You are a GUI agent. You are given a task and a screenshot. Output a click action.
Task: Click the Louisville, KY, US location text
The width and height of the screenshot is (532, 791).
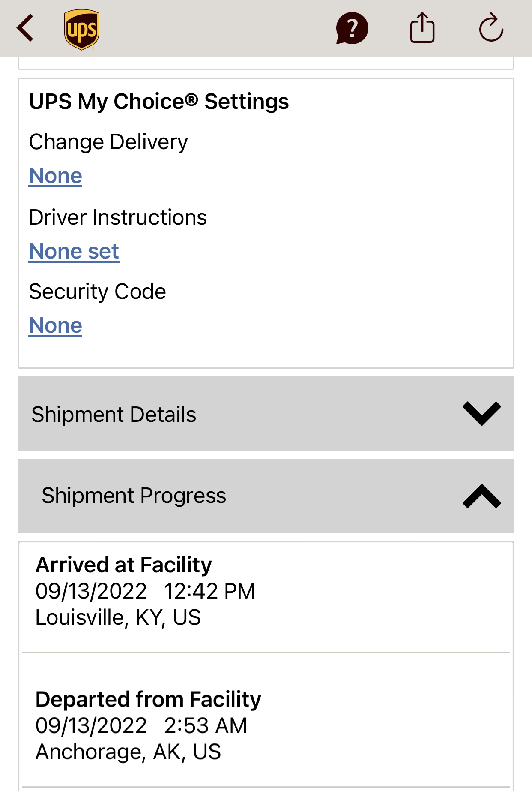click(x=118, y=617)
